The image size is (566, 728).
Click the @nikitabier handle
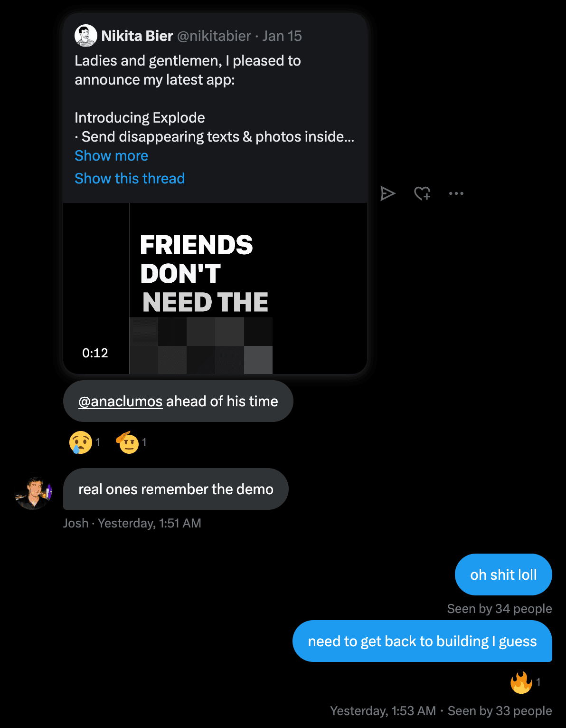tap(214, 36)
